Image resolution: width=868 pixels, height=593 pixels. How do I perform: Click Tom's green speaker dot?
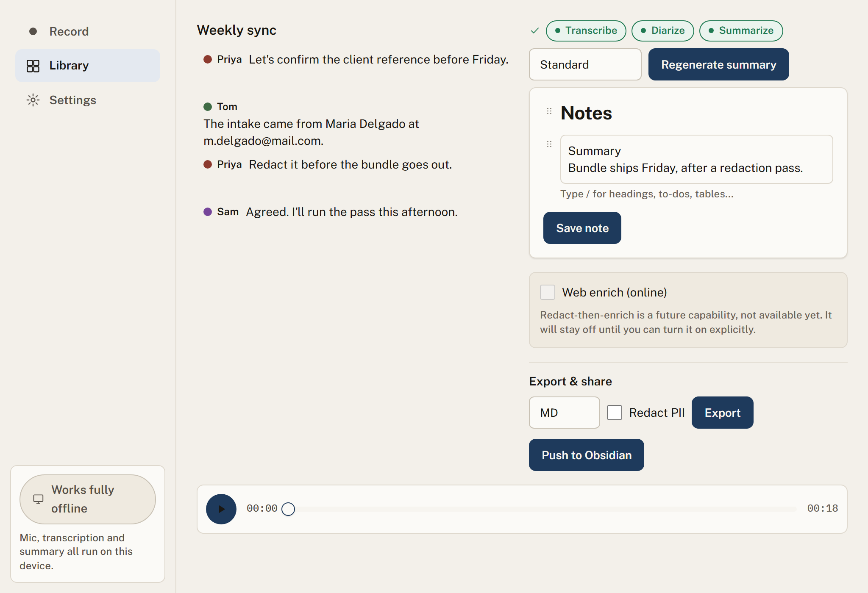pyautogui.click(x=208, y=107)
